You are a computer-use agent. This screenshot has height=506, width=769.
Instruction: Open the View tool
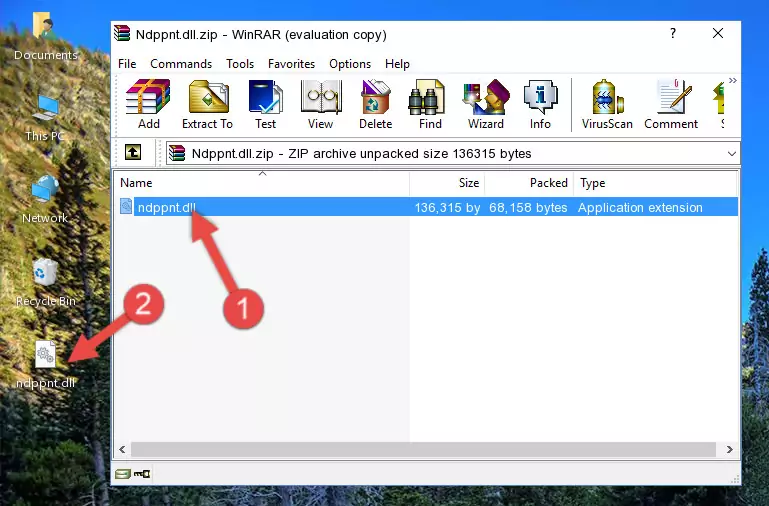(321, 104)
